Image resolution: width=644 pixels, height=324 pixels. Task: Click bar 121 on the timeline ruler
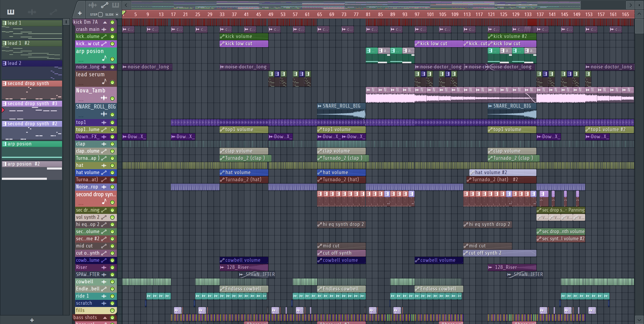pos(491,14)
